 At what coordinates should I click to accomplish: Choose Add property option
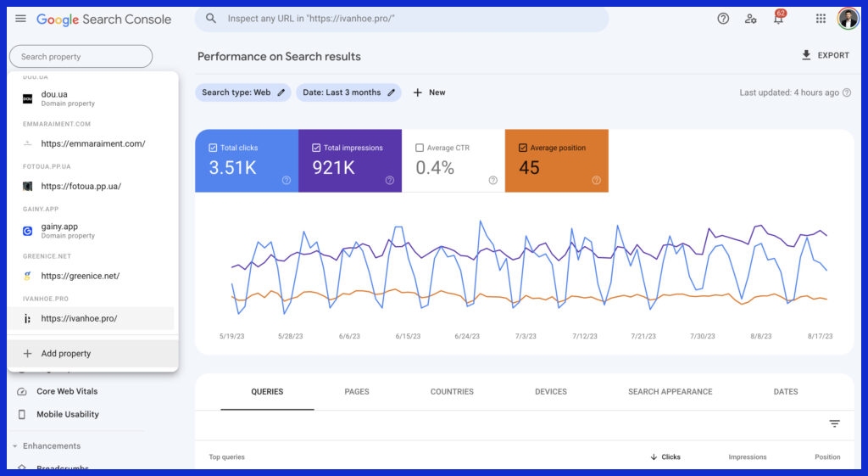tap(92, 353)
